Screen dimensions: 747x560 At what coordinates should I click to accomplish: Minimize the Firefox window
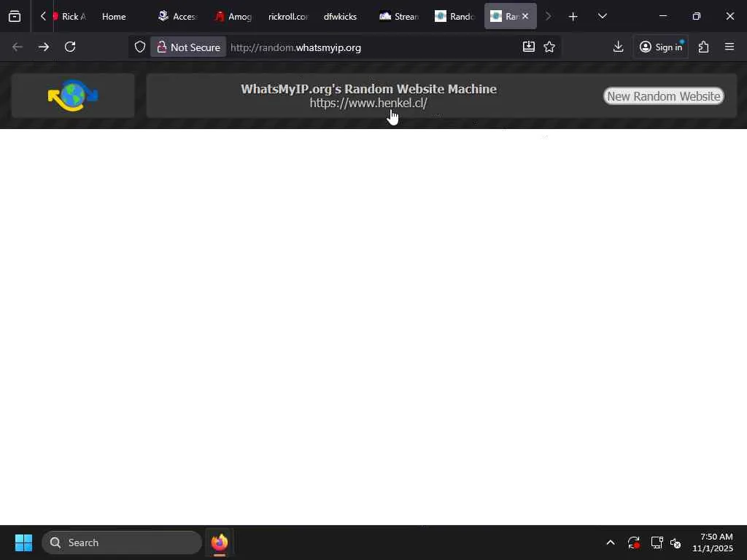pyautogui.click(x=662, y=16)
